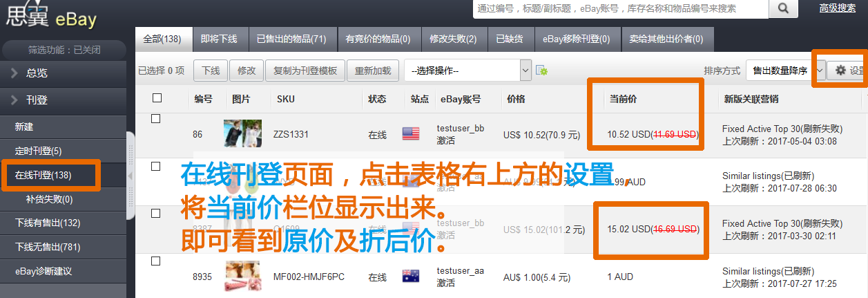
Task: Tick the checkbox of the second listing row
Action: pos(156,166)
